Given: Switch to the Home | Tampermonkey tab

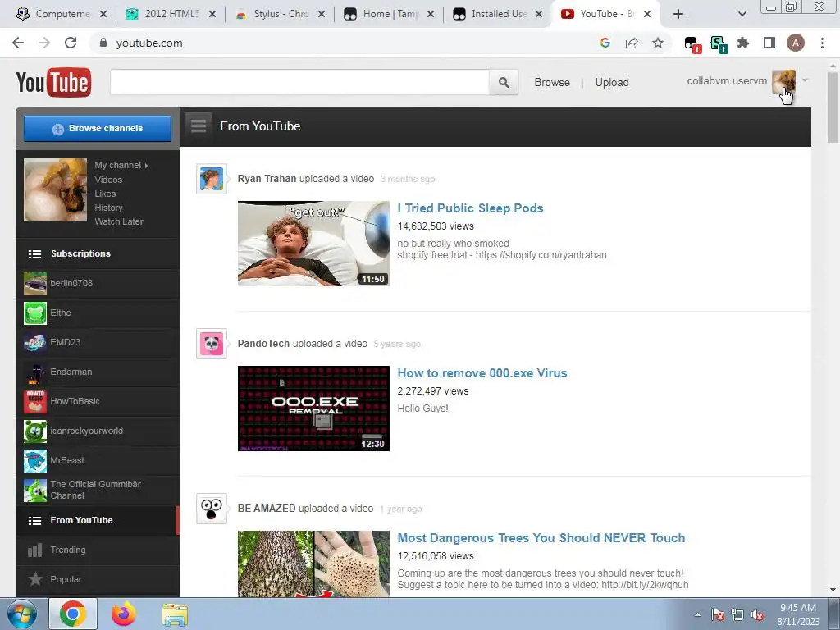Looking at the screenshot, I should click(389, 14).
